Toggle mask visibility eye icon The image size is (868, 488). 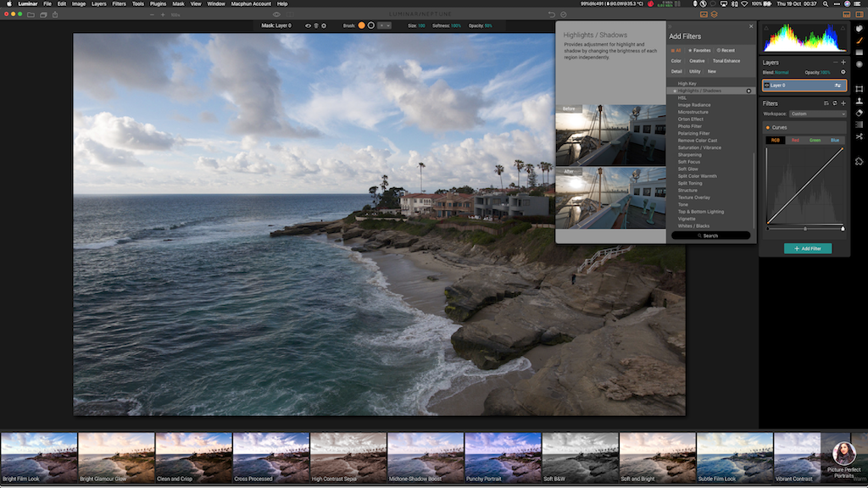tap(307, 25)
